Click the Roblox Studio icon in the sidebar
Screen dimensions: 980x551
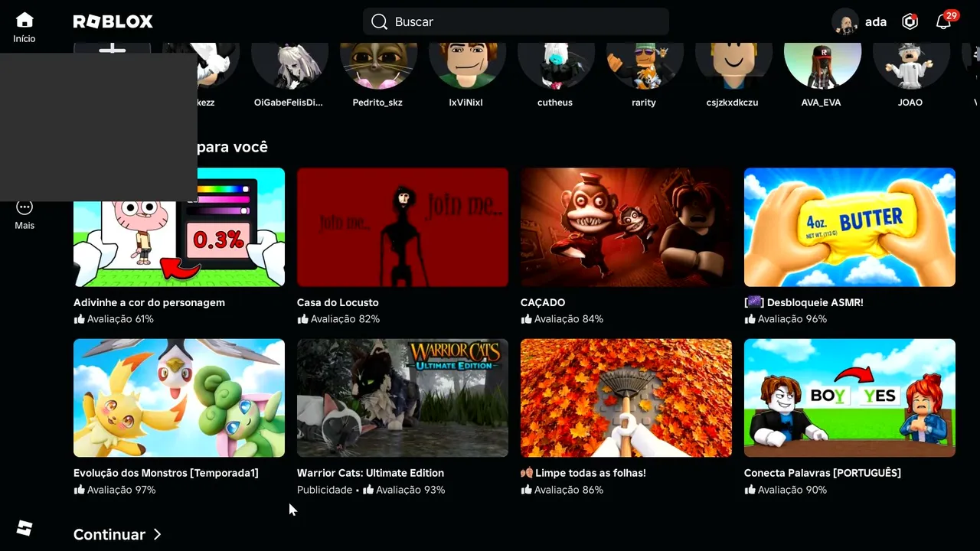click(24, 528)
